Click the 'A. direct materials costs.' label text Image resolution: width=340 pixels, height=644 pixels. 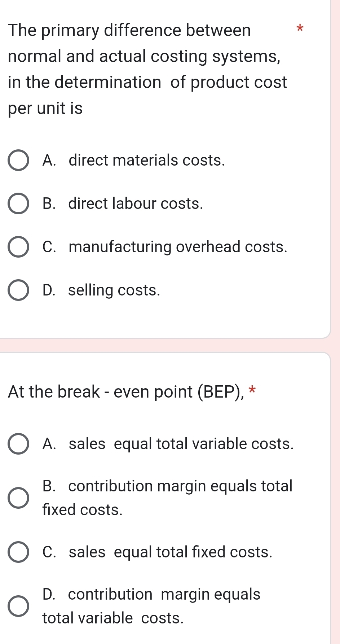coord(133,161)
